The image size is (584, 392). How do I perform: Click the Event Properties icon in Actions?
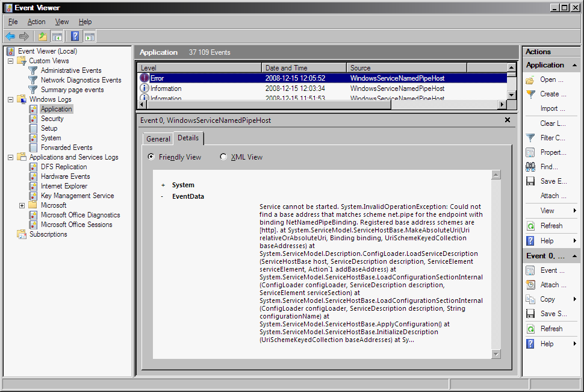530,270
